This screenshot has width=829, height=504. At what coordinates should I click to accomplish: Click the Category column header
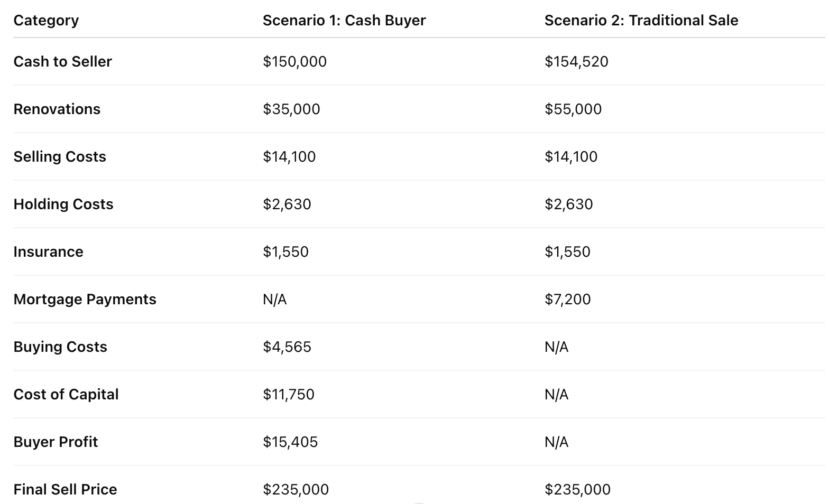pos(46,21)
